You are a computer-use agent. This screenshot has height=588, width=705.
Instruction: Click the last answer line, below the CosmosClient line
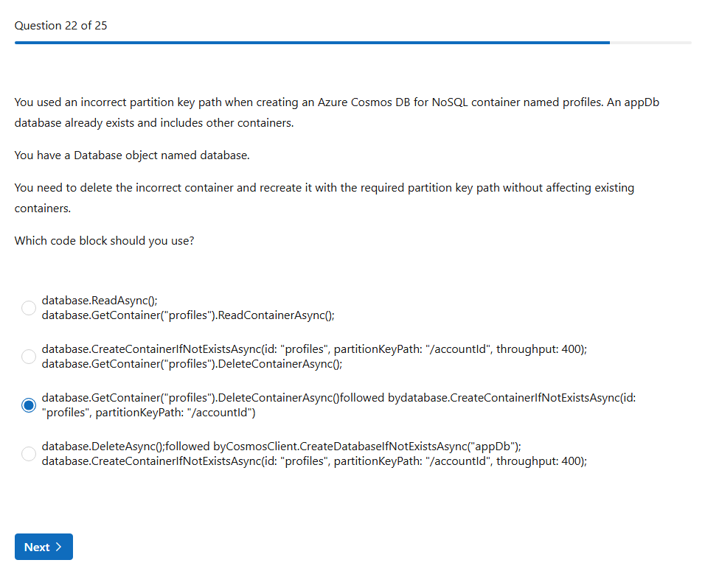[314, 461]
